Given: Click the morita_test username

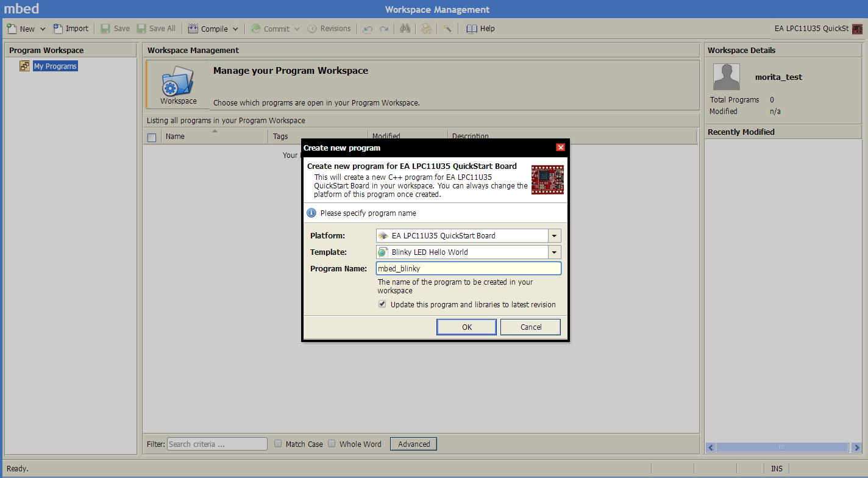Looking at the screenshot, I should click(778, 77).
